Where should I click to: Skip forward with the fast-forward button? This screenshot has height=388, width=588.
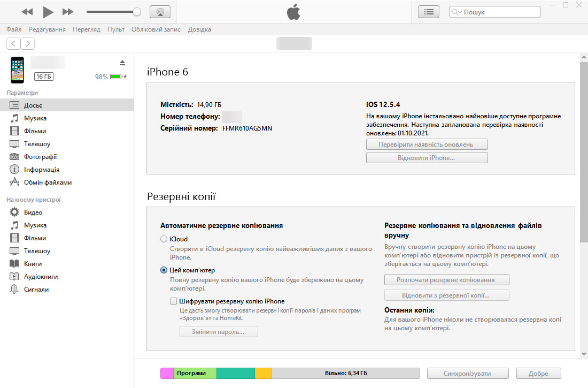[68, 12]
